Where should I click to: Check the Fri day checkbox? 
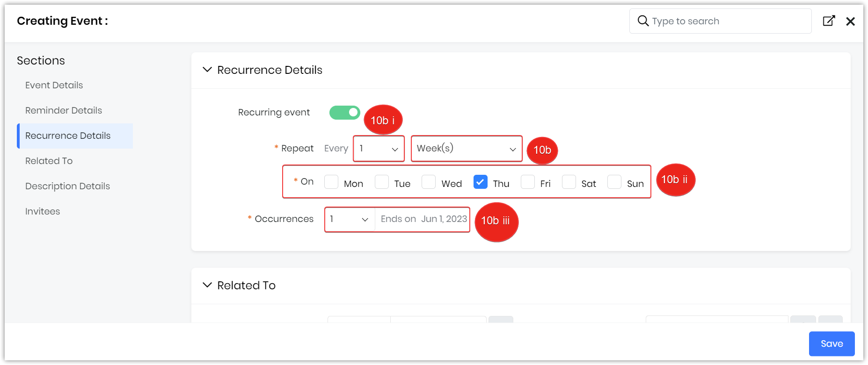pyautogui.click(x=528, y=182)
